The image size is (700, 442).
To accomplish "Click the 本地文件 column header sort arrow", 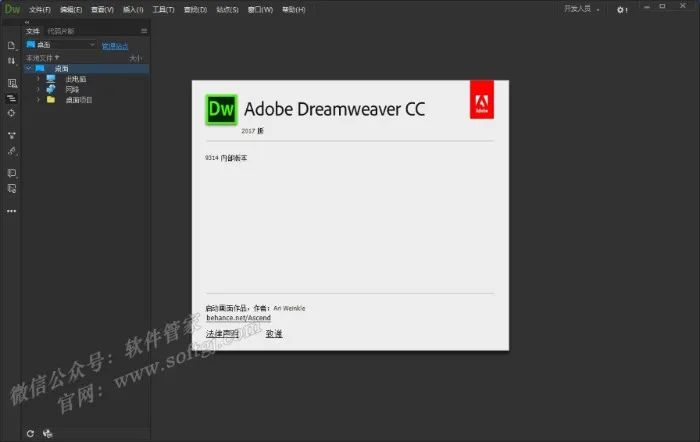I will [x=57, y=58].
